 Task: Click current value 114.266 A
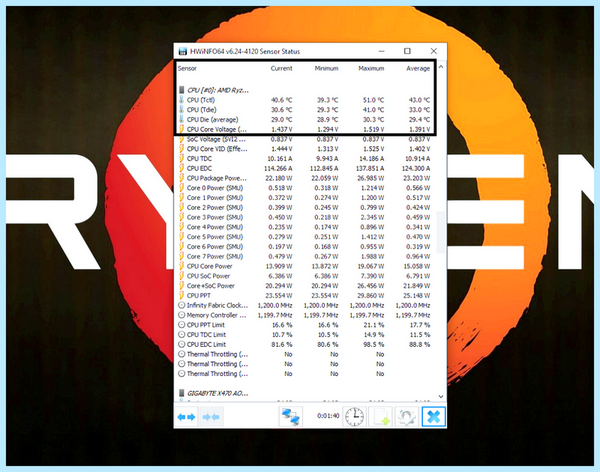click(278, 168)
